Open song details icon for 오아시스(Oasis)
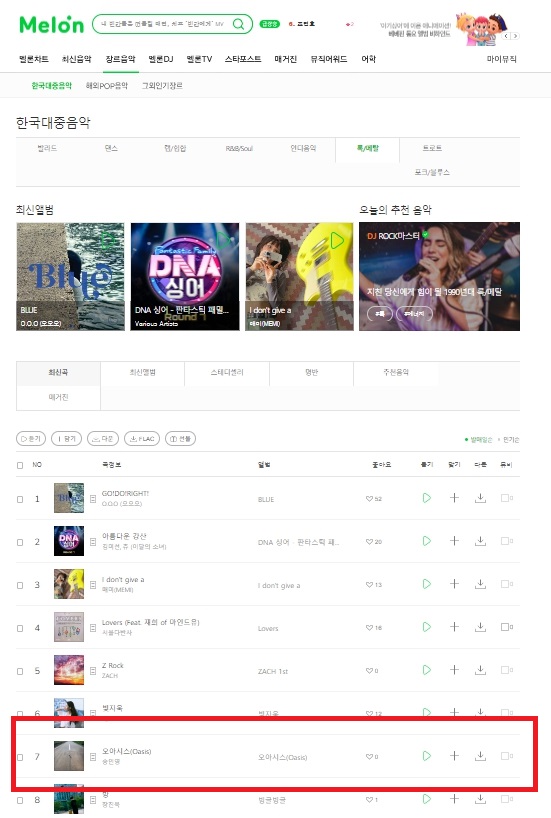This screenshot has width=551, height=818. click(x=93, y=756)
